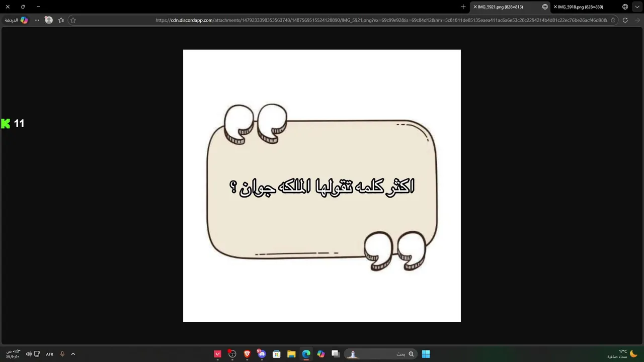Close the IMG_5918.png tab
The image size is (644, 362).
[x=555, y=7]
